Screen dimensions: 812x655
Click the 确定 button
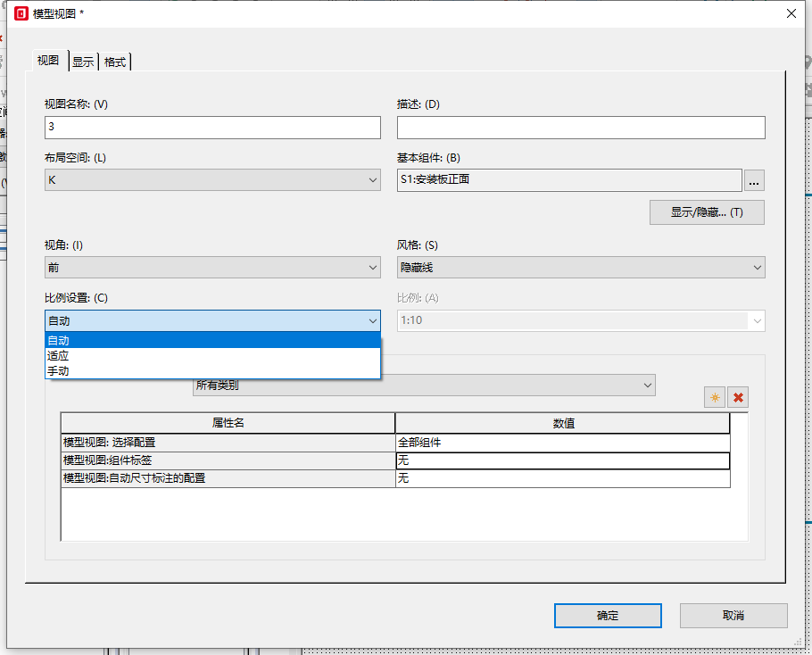pos(608,616)
